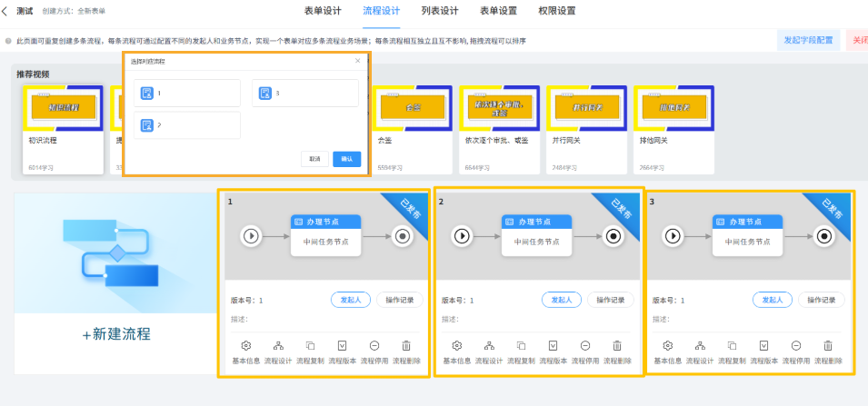Select flow 2 in the dialog

(187, 125)
